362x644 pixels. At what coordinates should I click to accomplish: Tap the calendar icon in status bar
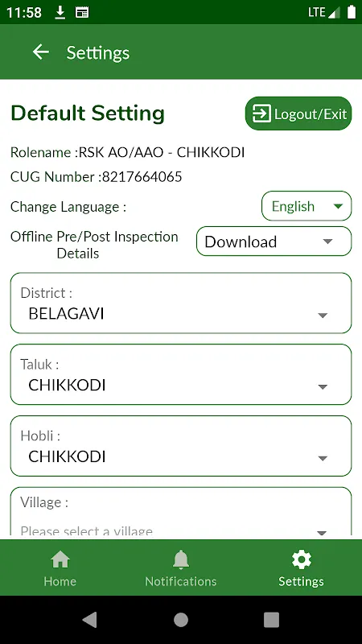pos(82,12)
